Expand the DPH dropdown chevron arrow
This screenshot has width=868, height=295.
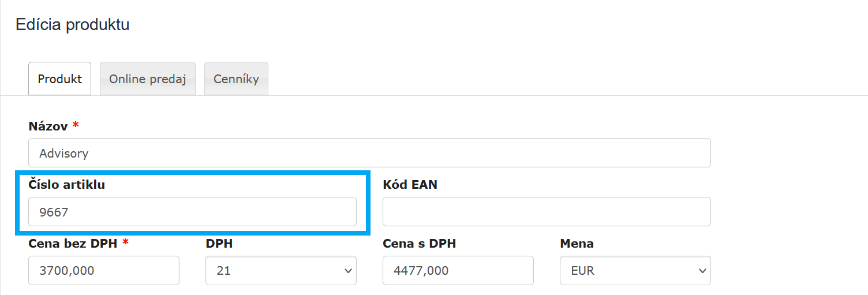coord(348,271)
